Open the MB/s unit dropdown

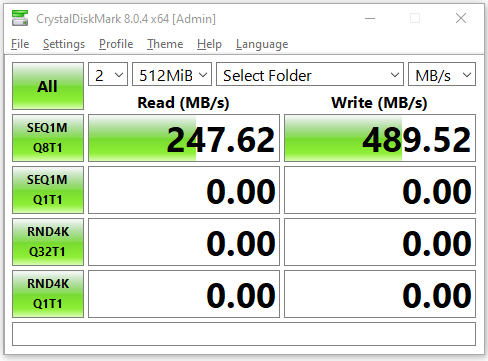tap(442, 74)
